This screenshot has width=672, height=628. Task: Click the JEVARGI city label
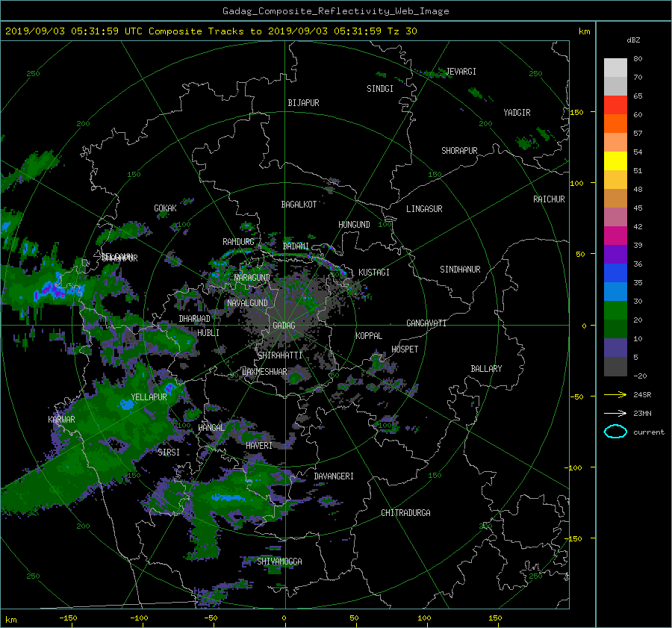pos(461,72)
